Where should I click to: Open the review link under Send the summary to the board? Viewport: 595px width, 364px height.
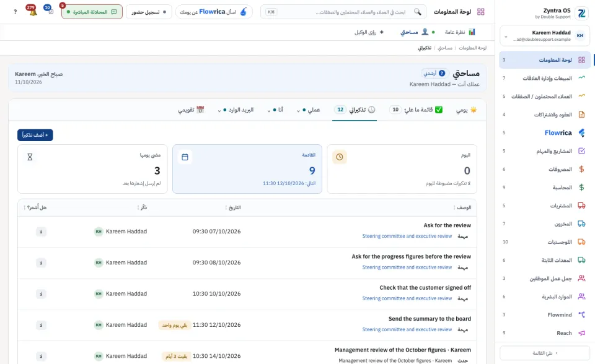[x=407, y=329]
